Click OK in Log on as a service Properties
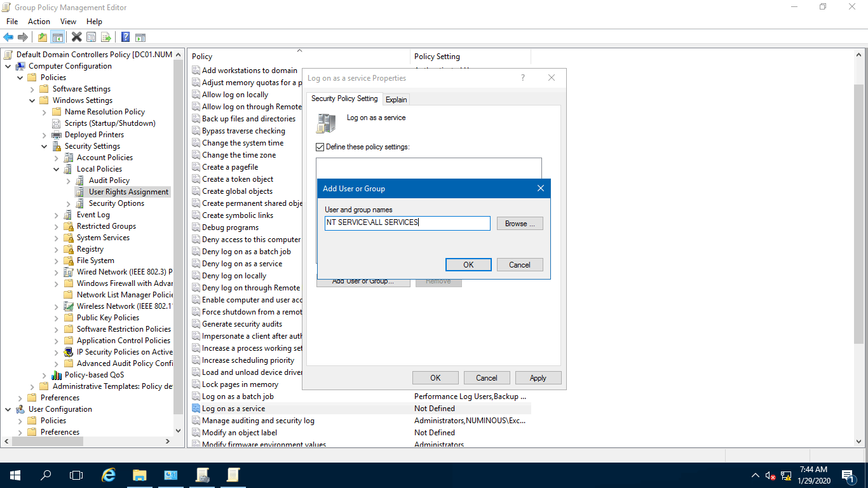The width and height of the screenshot is (868, 488). coord(435,378)
